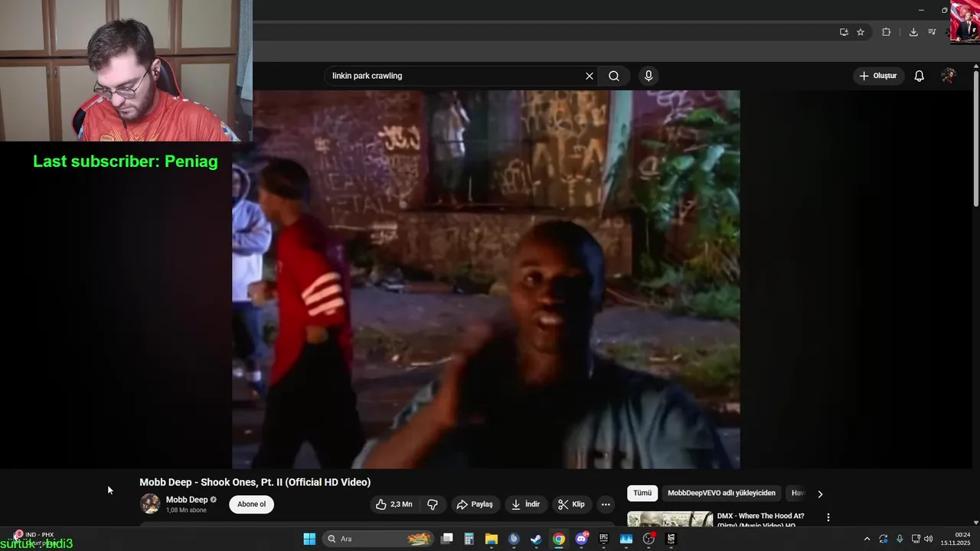This screenshot has height=551, width=980.
Task: Click the YouTube search magnifier button
Action: tap(614, 76)
